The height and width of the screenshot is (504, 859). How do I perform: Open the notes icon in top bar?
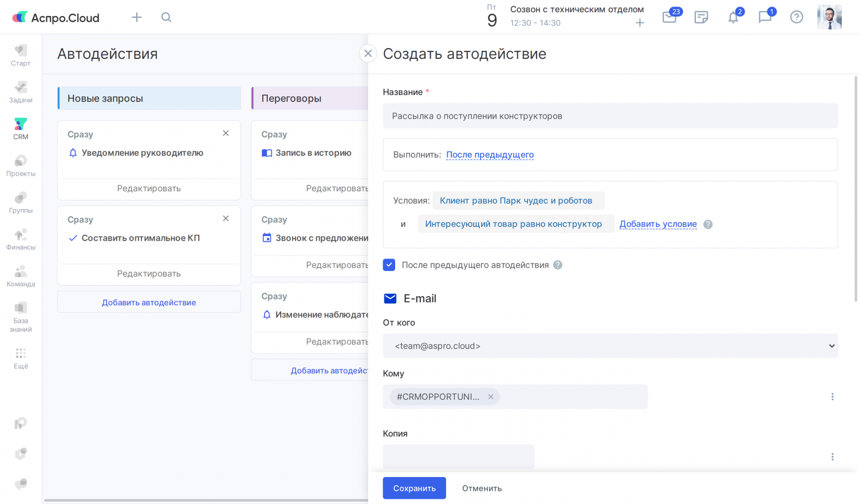tap(701, 17)
